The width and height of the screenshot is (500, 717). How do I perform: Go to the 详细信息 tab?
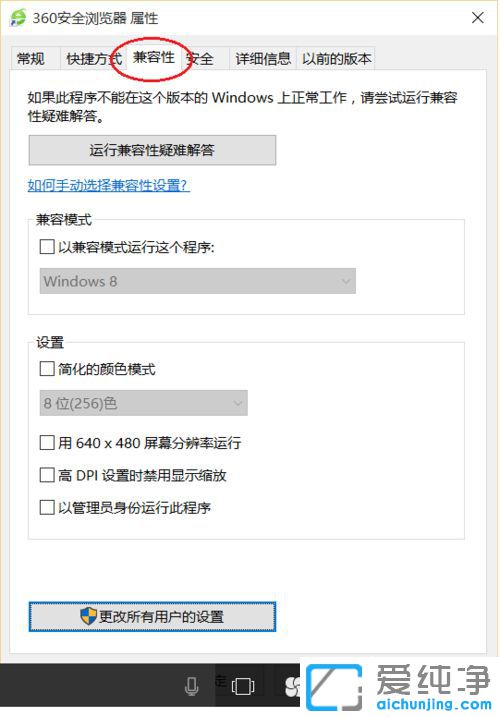[263, 59]
